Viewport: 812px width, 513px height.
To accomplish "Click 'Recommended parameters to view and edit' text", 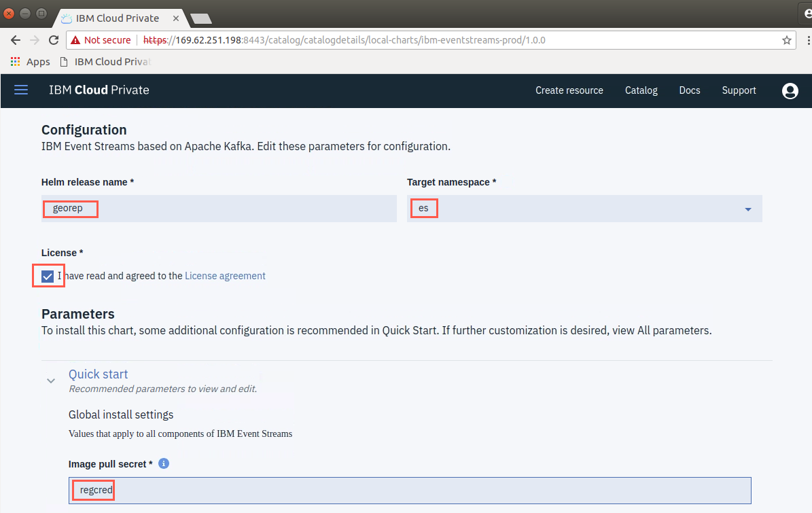I will [x=162, y=389].
